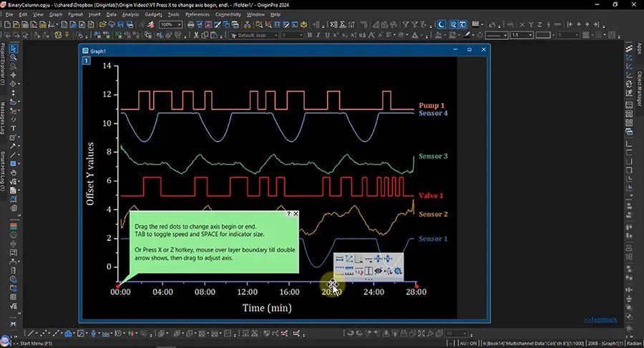Viewport: 644px width, 348px height.
Task: Select the Text tool in the left toolbar
Action: [x=14, y=129]
